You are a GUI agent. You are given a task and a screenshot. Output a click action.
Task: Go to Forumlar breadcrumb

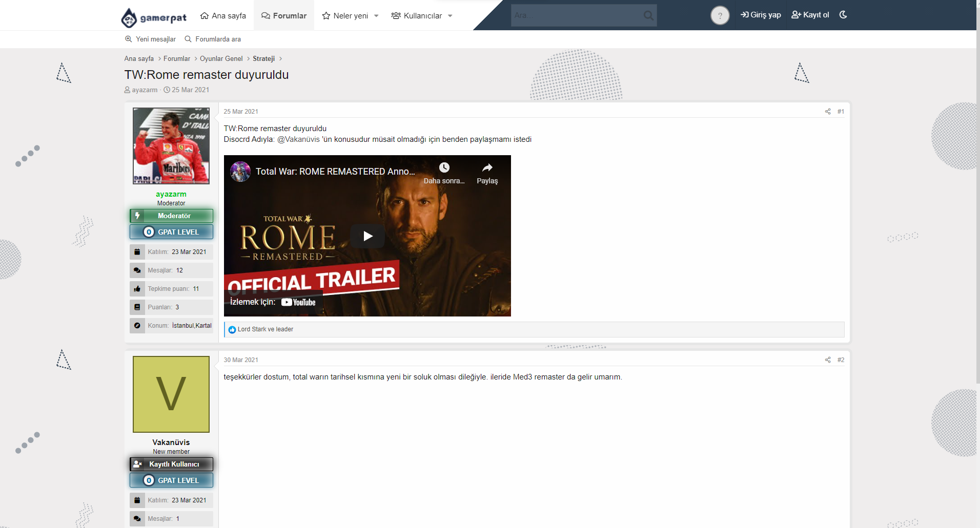pos(177,58)
